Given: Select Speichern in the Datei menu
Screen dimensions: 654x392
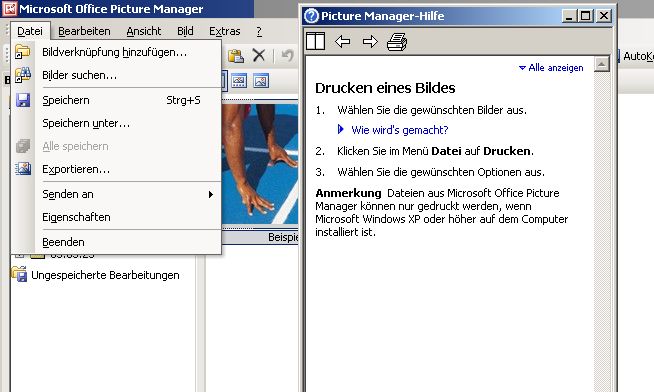Looking at the screenshot, I should [x=117, y=100].
